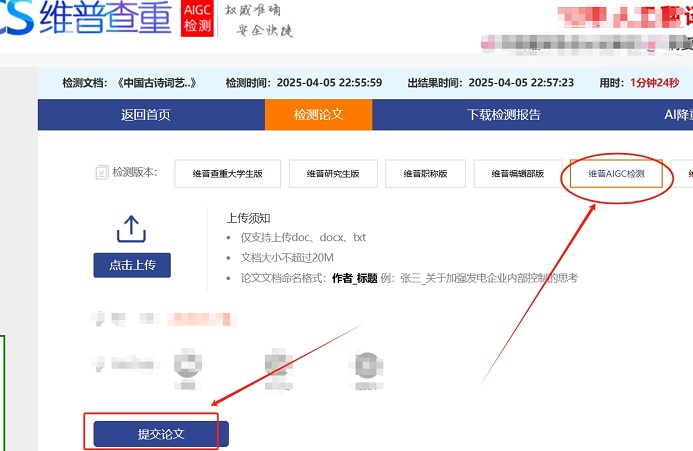The width and height of the screenshot is (693, 451).
Task: Click the 作者_标题 naming format text
Action: (354, 278)
